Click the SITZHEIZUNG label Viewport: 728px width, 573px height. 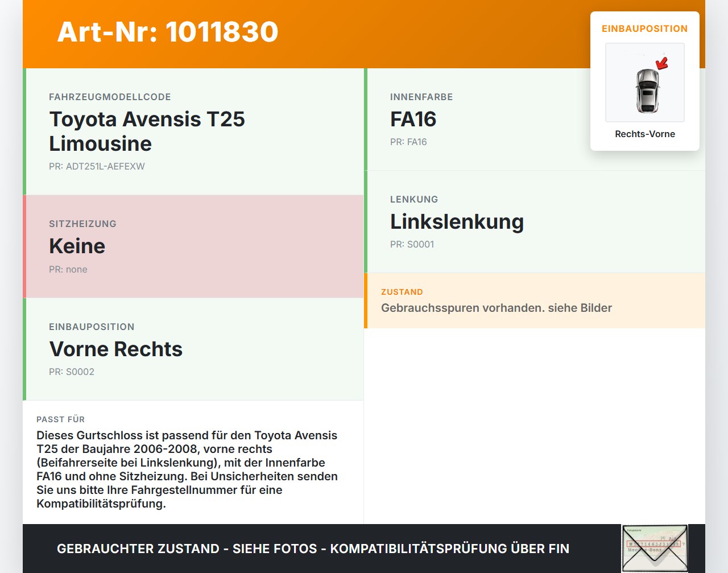pyautogui.click(x=82, y=224)
